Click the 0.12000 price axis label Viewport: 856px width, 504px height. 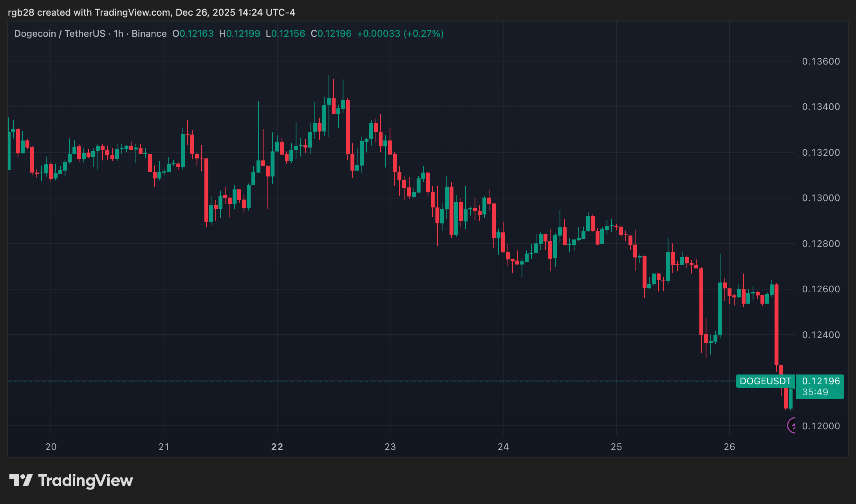(x=821, y=427)
